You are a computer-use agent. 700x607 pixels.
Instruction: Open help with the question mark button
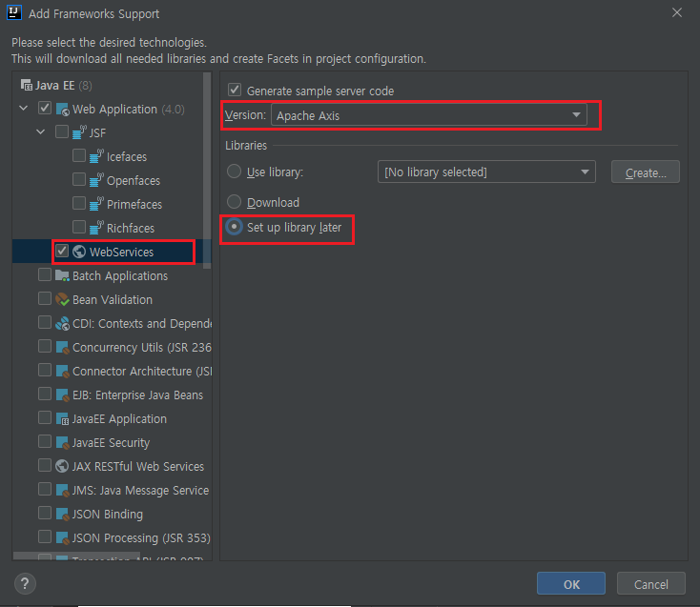pos(25,583)
